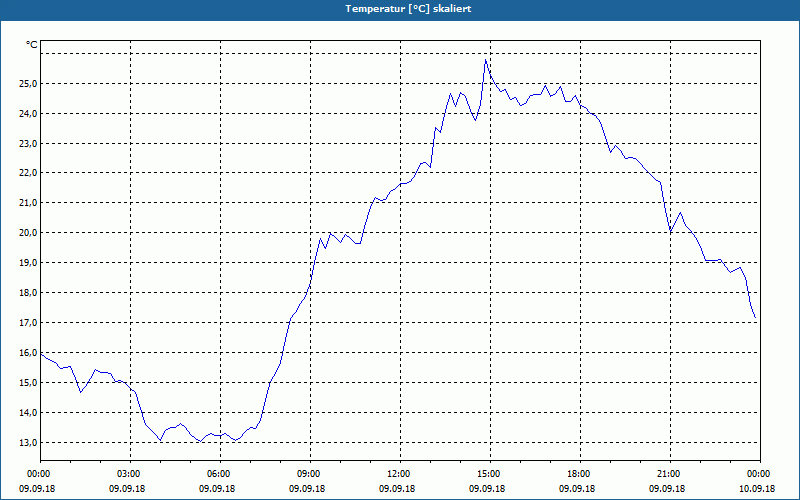Click the 09.09.18 date under 12:00

(397, 489)
